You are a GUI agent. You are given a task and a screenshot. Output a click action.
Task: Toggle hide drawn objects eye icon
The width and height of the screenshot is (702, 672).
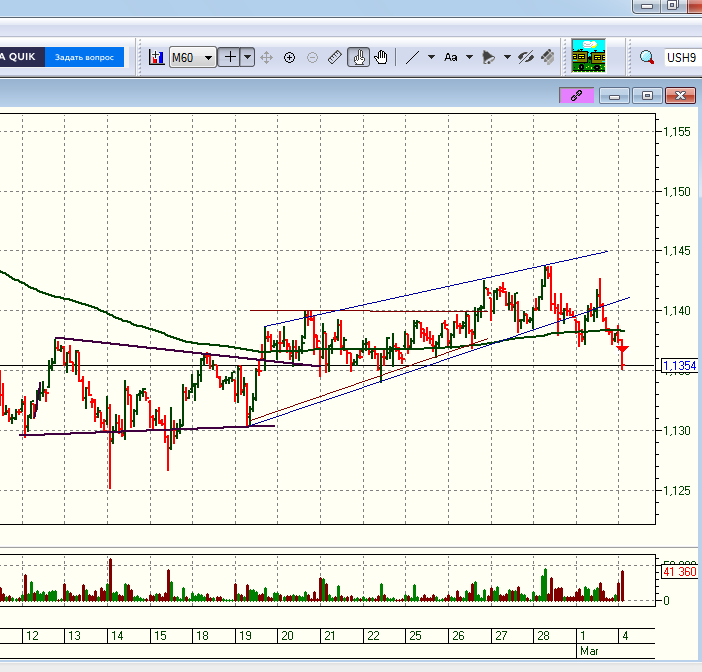tap(527, 57)
